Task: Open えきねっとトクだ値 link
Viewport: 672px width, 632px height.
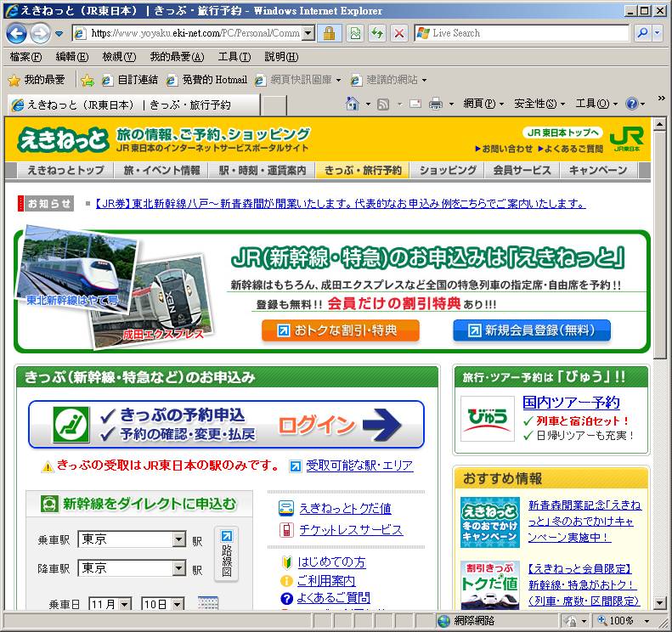Action: tap(345, 508)
